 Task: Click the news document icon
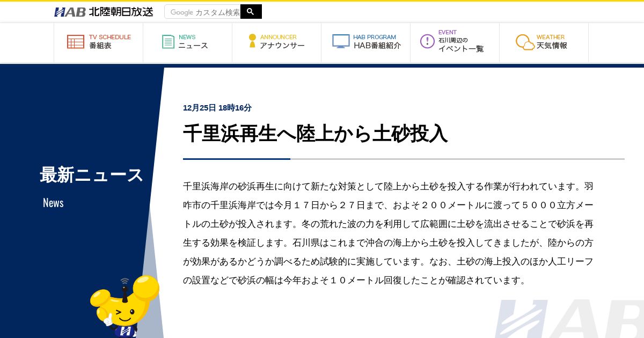pyautogui.click(x=169, y=42)
